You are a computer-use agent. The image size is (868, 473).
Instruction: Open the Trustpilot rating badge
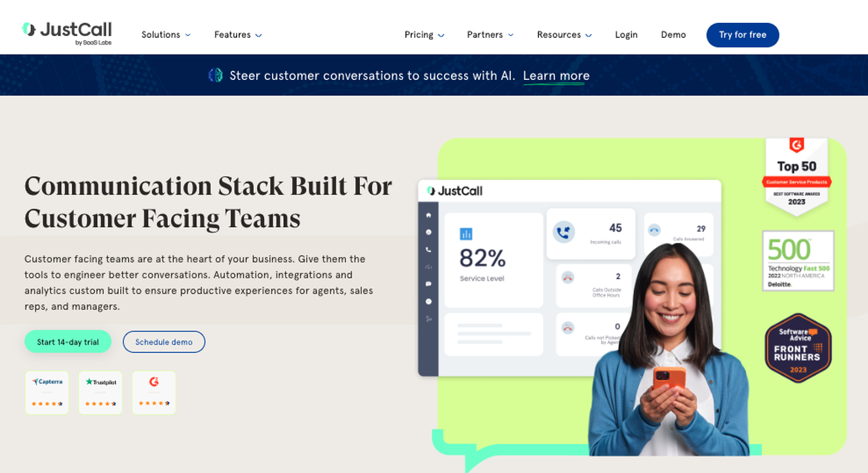[100, 392]
